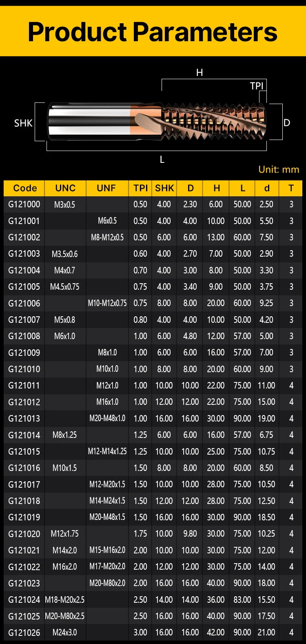Click the SHK column header in table

(x=164, y=188)
